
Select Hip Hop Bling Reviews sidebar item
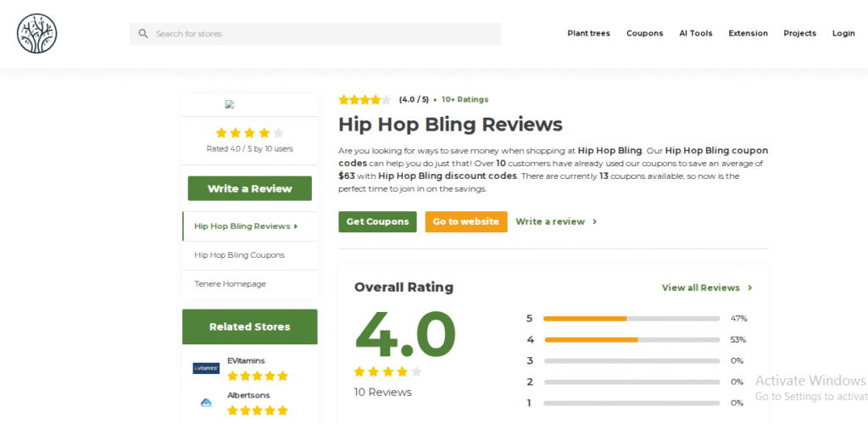[250, 226]
